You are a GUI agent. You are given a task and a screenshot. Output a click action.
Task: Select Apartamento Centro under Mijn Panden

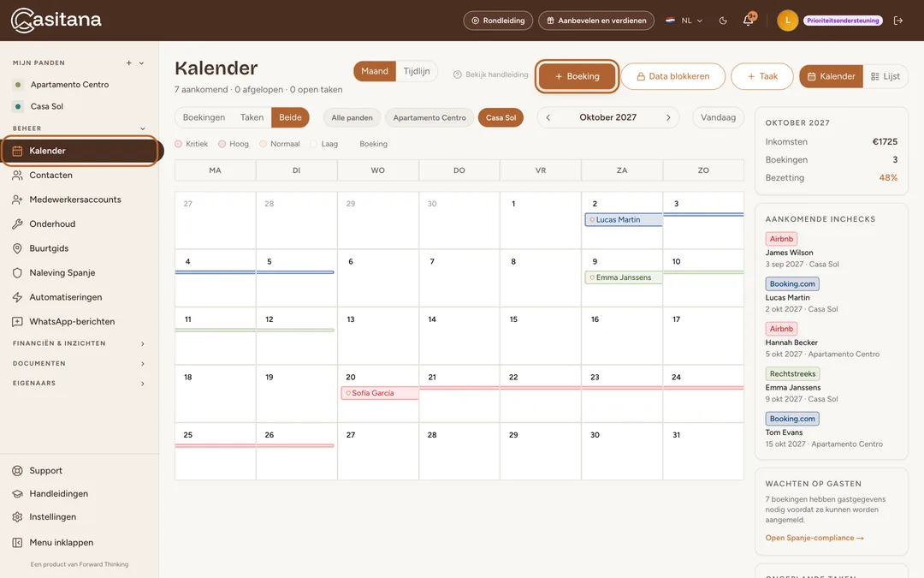pyautogui.click(x=69, y=84)
